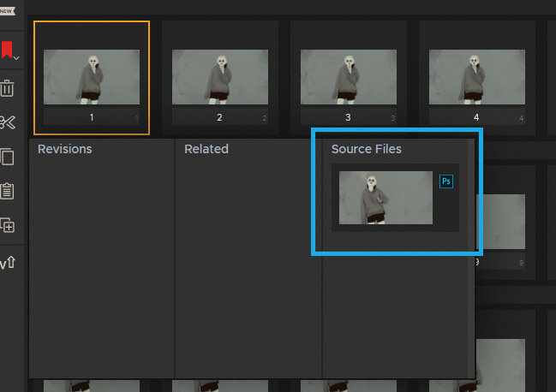Click the copy pages icon in sidebar
The image size is (556, 392).
pyautogui.click(x=7, y=157)
